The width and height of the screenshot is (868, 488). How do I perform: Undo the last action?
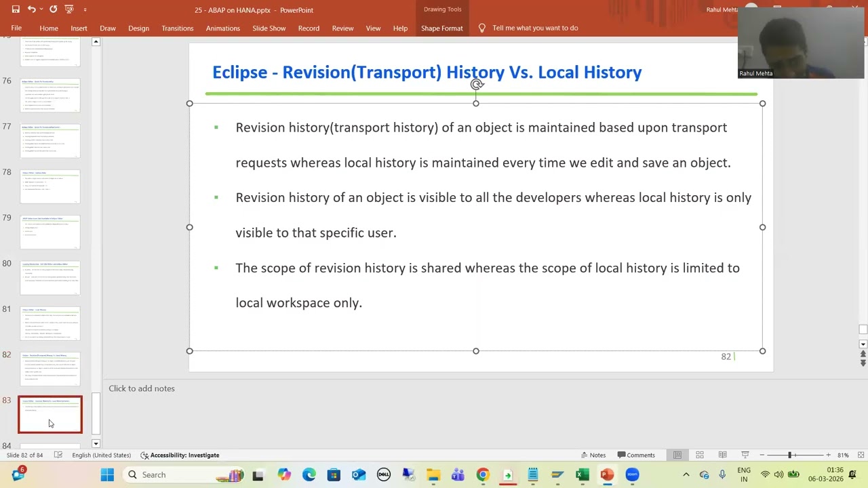(31, 9)
